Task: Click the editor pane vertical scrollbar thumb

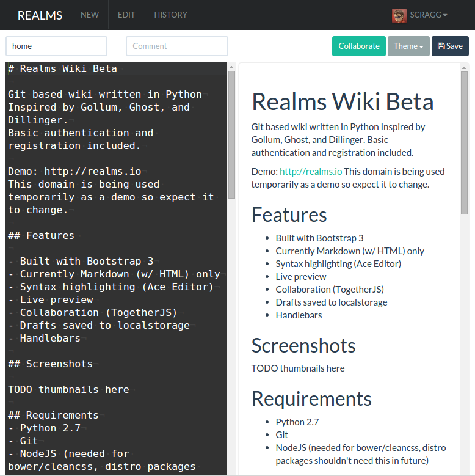Action: (231, 134)
